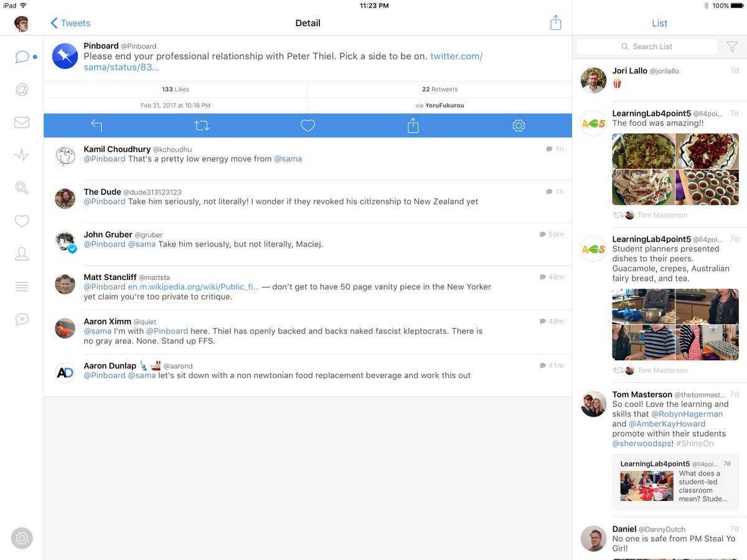Open John Gruber's avatar
The image size is (747, 560).
coord(65,242)
